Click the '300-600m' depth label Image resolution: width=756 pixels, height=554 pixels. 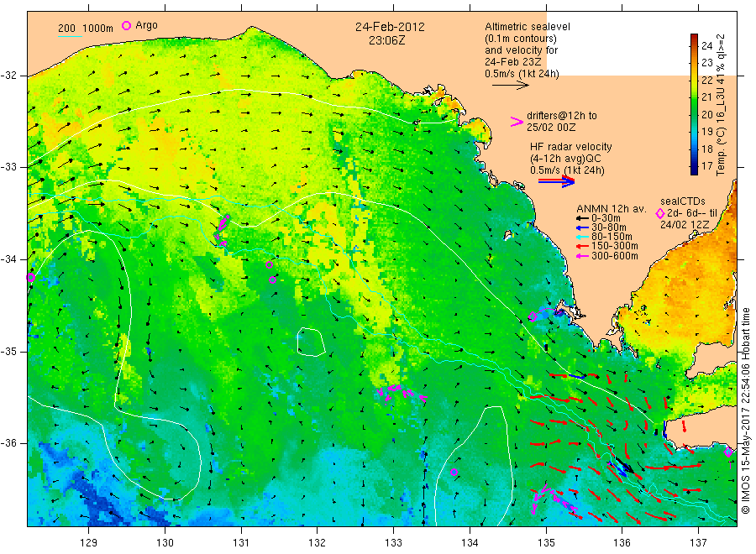tap(614, 256)
